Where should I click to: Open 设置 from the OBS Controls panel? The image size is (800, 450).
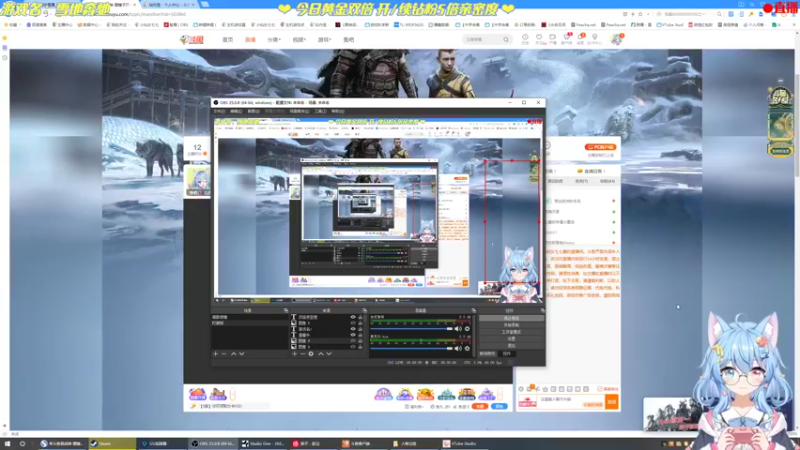511,339
